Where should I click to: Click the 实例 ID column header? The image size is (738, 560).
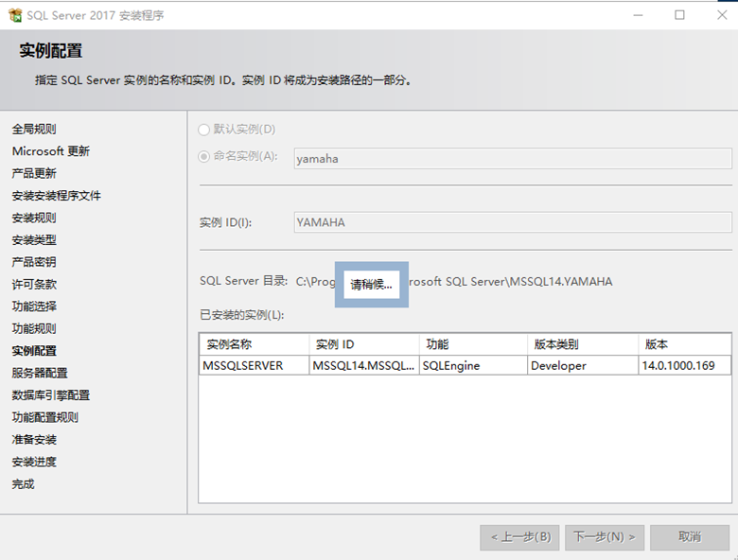364,344
